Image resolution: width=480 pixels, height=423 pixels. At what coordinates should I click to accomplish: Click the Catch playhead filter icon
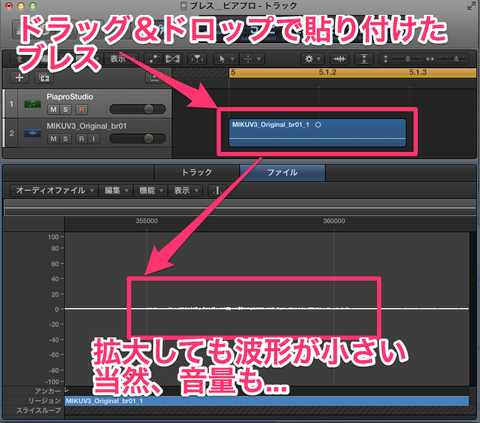pos(197,59)
